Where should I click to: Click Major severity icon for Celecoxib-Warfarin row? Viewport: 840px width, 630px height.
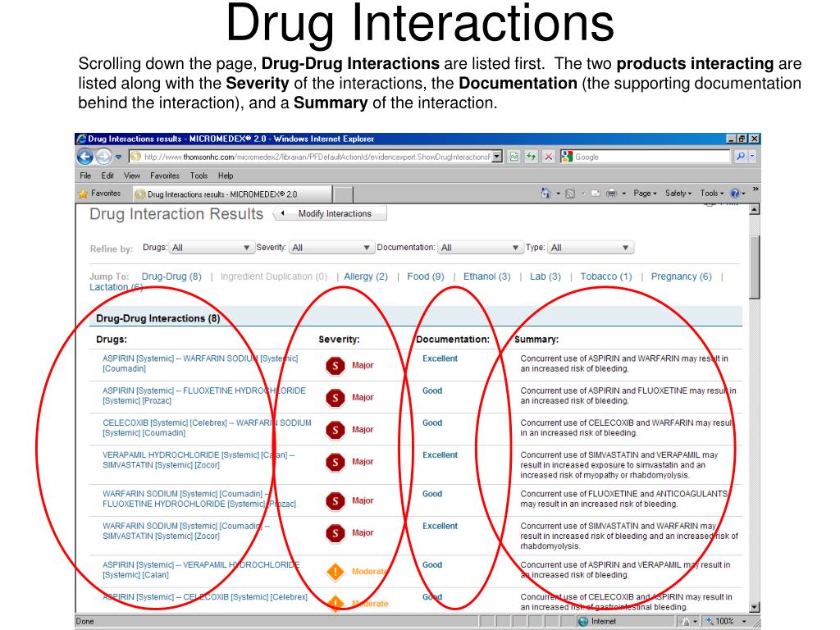(336, 430)
